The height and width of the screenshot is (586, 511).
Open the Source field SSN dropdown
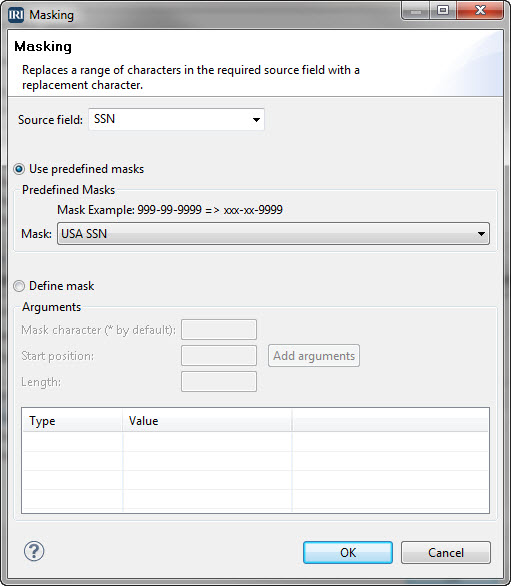[x=176, y=120]
